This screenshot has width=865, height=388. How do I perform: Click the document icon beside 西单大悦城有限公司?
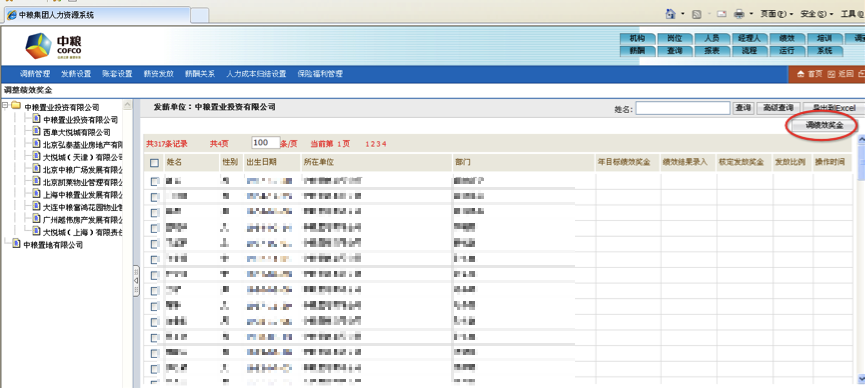pos(36,132)
